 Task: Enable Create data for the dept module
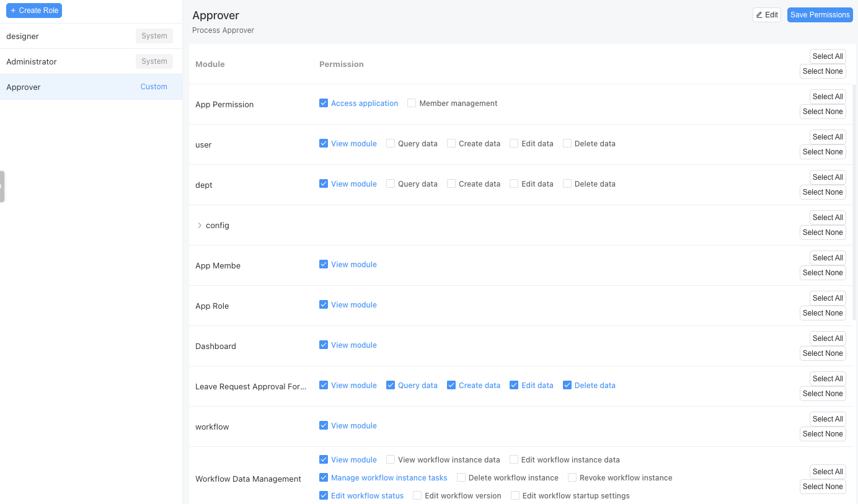tap(451, 183)
